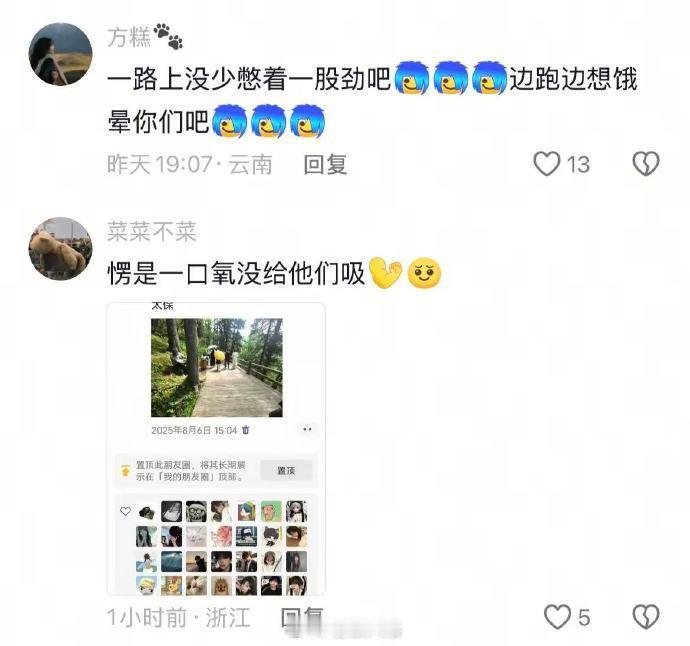Click the paw print badge next to 方糕
690x646 pixels.
coord(168,36)
